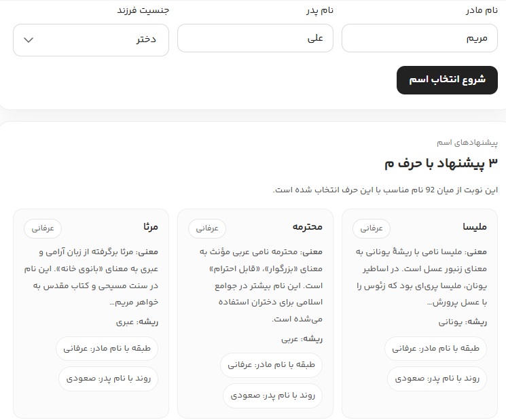
Task: Click the شروع انتخاب اسم button
Action: pos(447,80)
